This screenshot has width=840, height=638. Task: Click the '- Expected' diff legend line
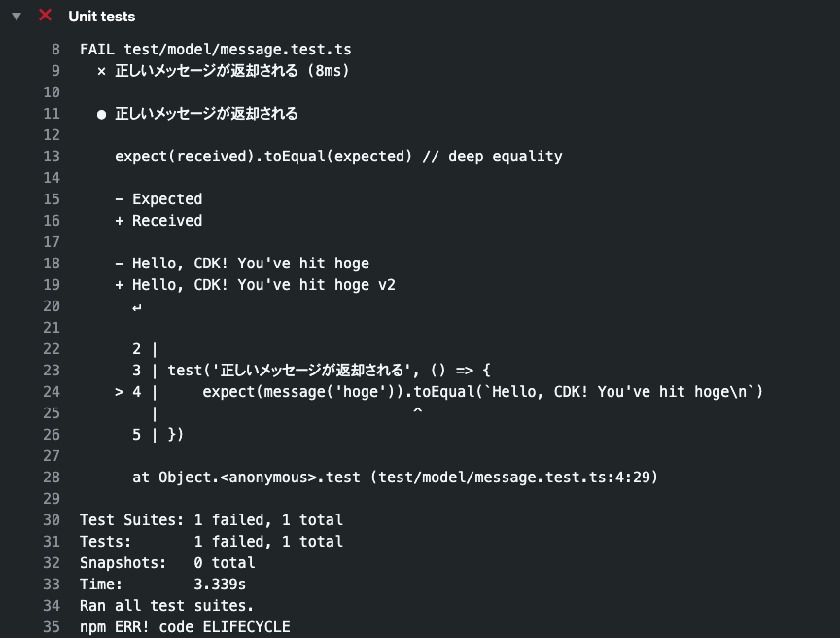(157, 199)
